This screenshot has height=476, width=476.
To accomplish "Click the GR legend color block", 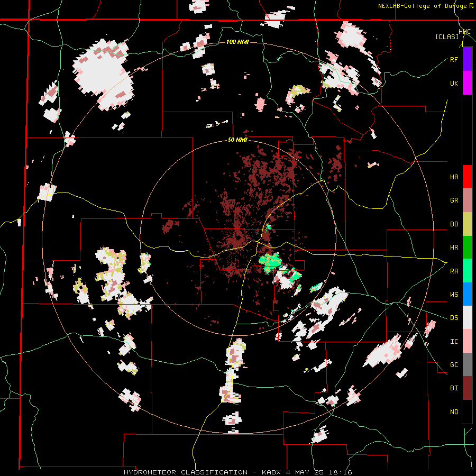I will [x=467, y=200].
